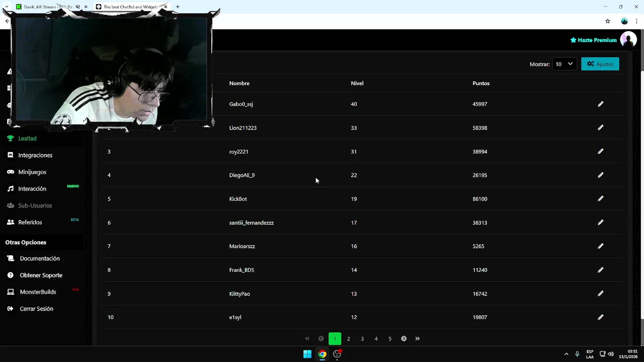Open the Lealtad section in the sidebar

pos(27,138)
